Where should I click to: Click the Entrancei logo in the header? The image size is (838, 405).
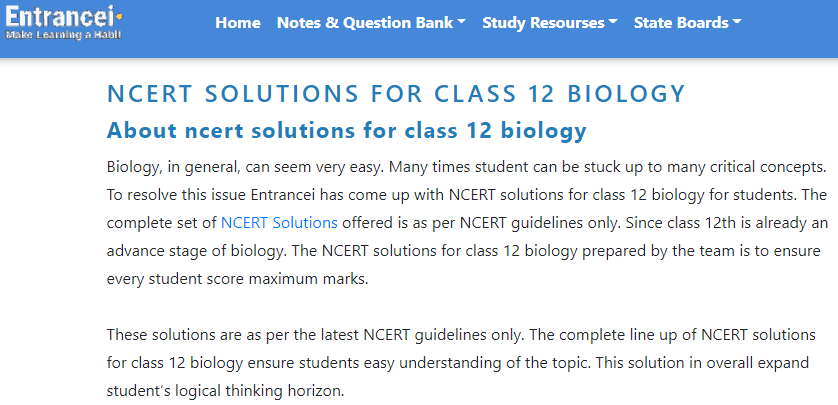pos(64,22)
